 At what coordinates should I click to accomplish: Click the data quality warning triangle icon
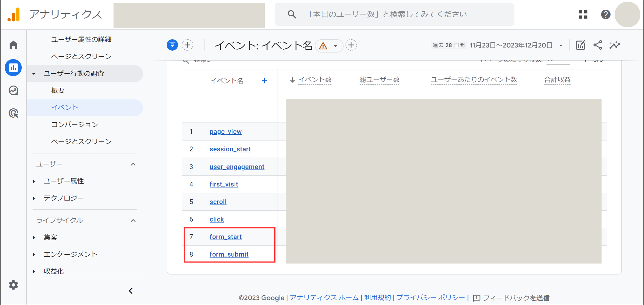click(x=323, y=46)
